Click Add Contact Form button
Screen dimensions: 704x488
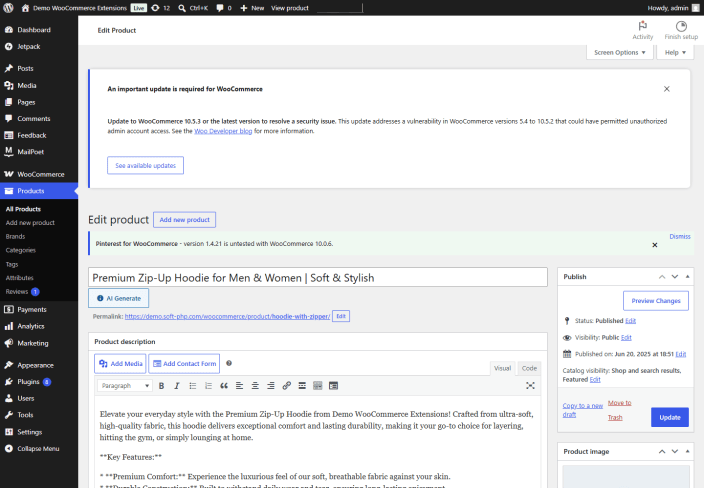pos(184,364)
